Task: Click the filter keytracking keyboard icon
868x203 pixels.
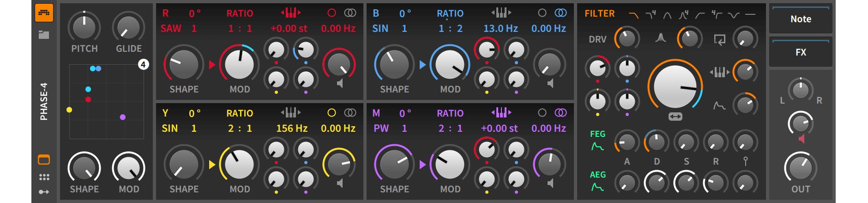Action: click(719, 72)
